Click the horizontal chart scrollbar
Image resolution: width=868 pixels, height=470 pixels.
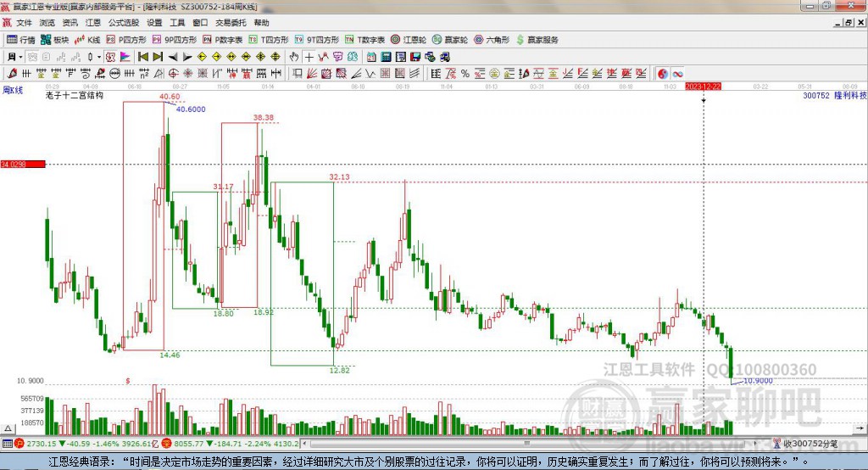527,444
